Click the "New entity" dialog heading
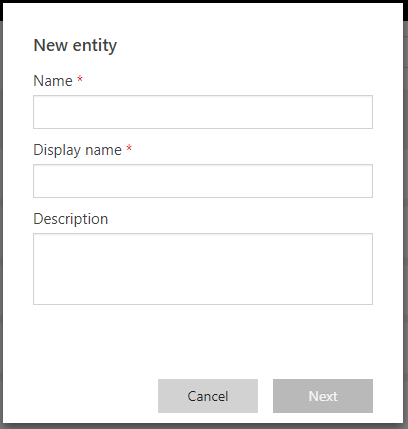The height and width of the screenshot is (429, 408). (75, 46)
